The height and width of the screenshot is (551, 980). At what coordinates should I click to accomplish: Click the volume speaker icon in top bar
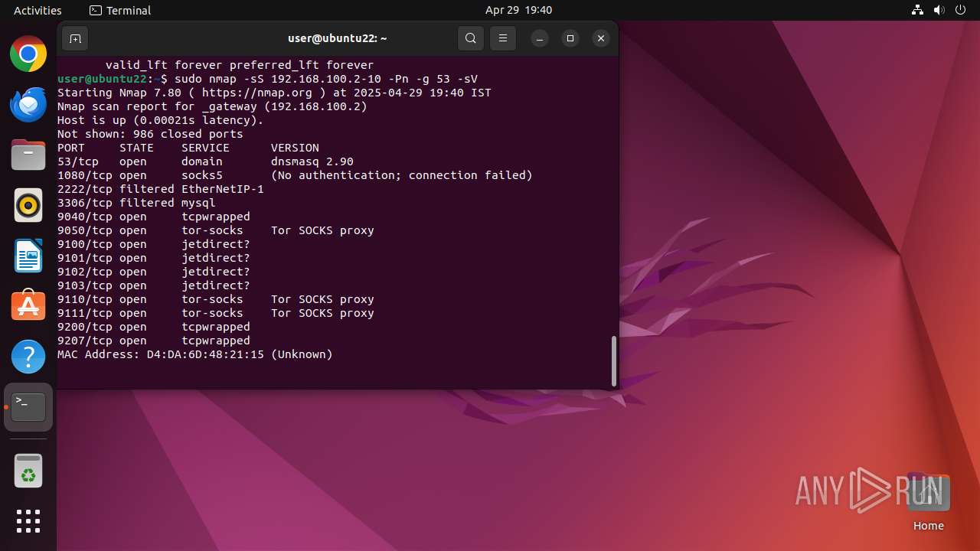pos(939,10)
